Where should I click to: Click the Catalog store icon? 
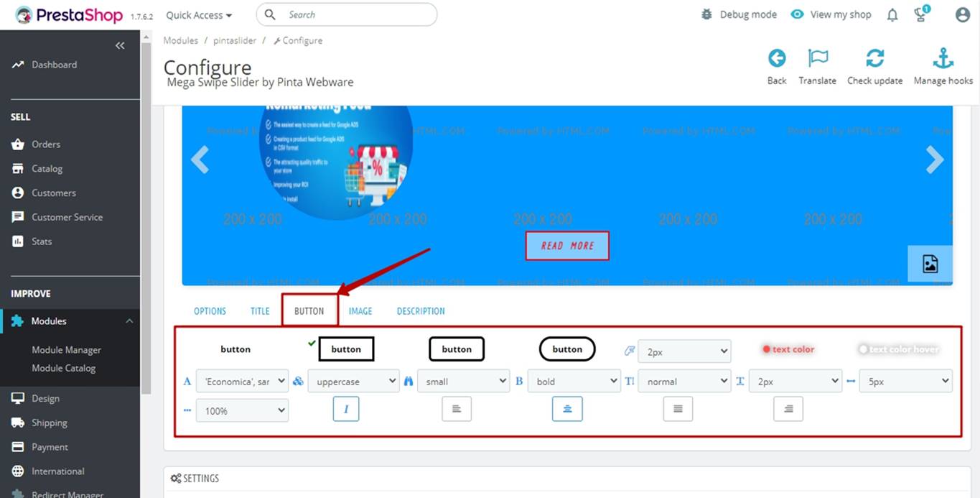click(18, 169)
